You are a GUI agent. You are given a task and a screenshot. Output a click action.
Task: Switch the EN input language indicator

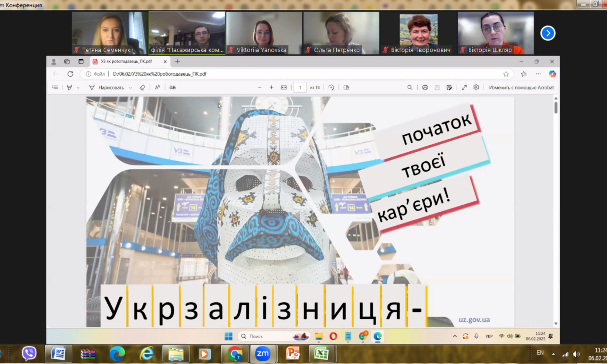click(x=540, y=352)
